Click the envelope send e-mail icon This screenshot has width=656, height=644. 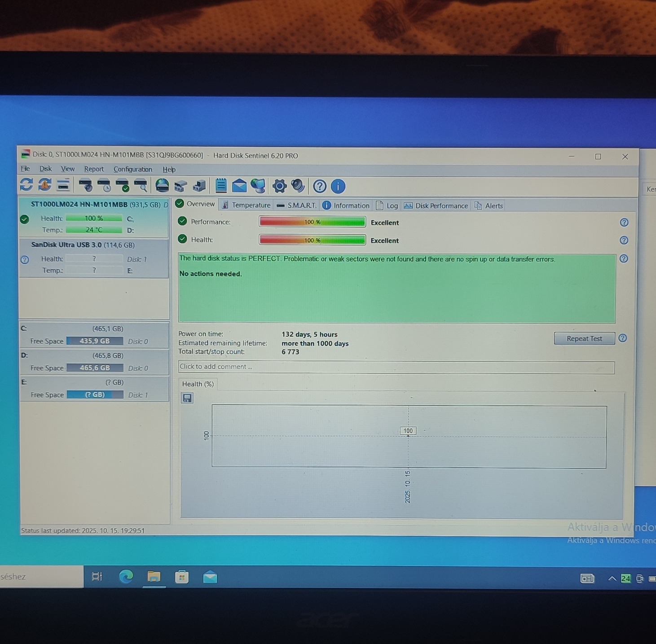239,185
